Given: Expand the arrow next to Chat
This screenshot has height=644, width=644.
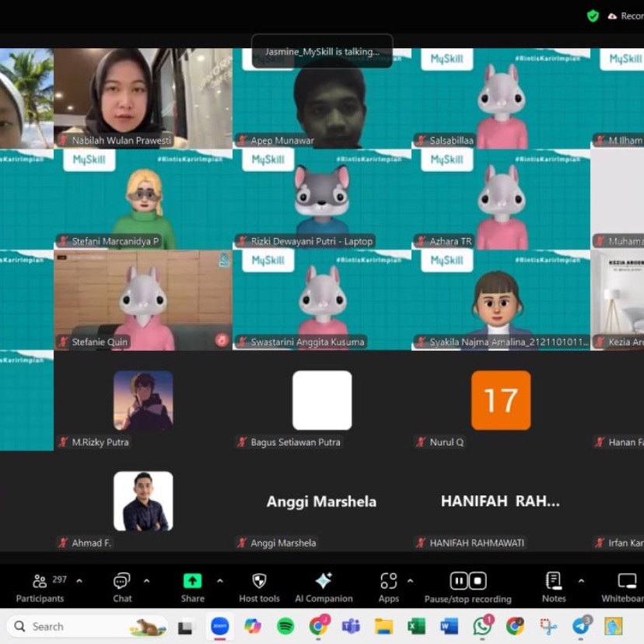Looking at the screenshot, I should [x=146, y=581].
